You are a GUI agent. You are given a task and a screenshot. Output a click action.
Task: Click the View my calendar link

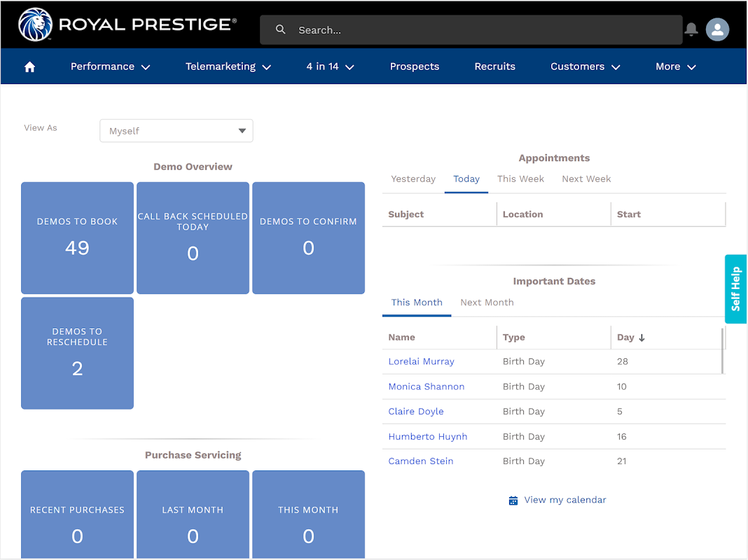point(565,500)
